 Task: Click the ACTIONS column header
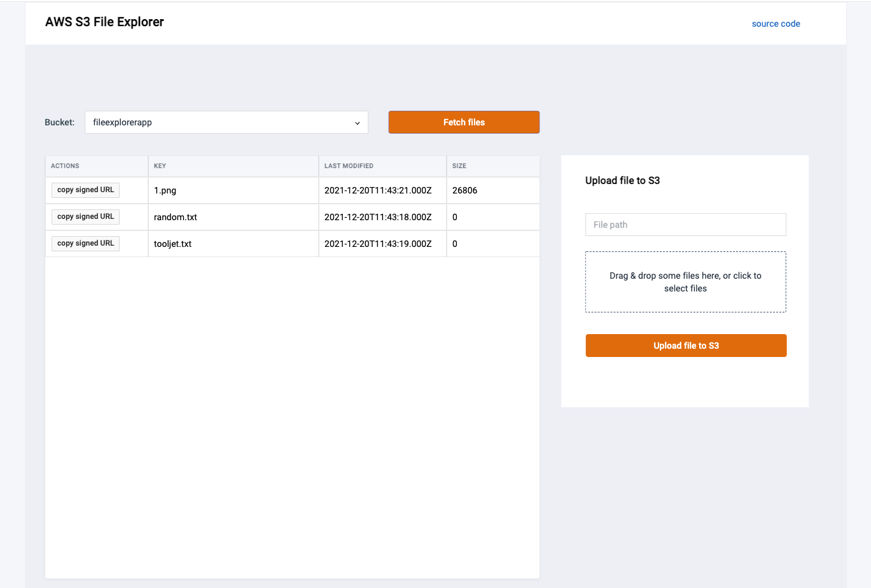[x=65, y=166]
